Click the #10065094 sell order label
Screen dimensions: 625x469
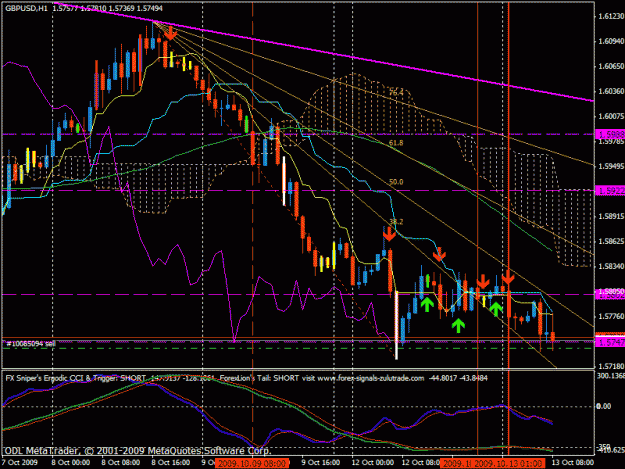31,343
